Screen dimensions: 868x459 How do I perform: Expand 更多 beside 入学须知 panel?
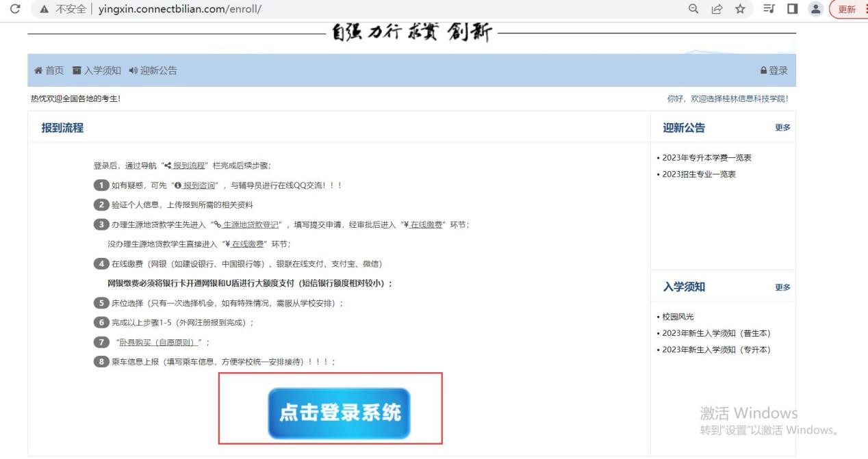(782, 287)
